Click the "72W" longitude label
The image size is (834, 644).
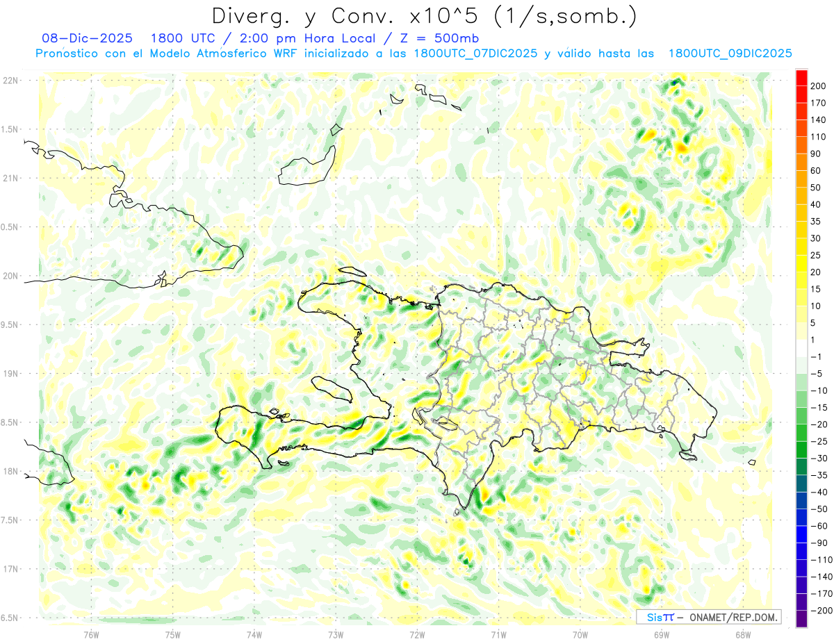click(x=417, y=634)
